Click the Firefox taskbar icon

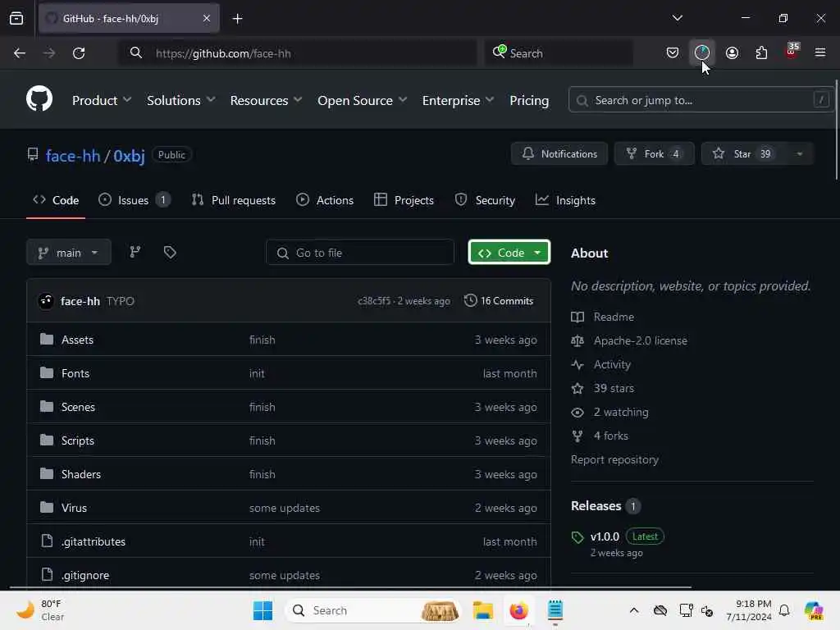518,610
